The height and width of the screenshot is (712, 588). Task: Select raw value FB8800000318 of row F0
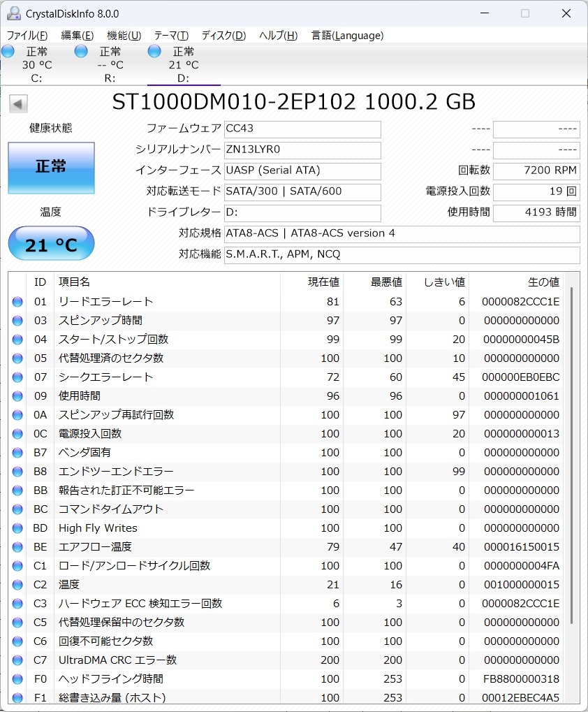tap(521, 679)
